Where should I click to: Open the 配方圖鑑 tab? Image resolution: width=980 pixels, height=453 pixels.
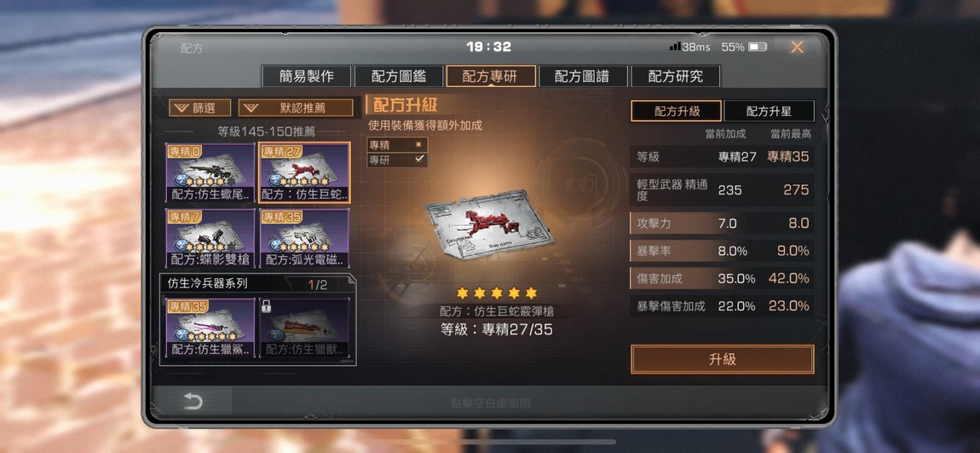[x=399, y=76]
